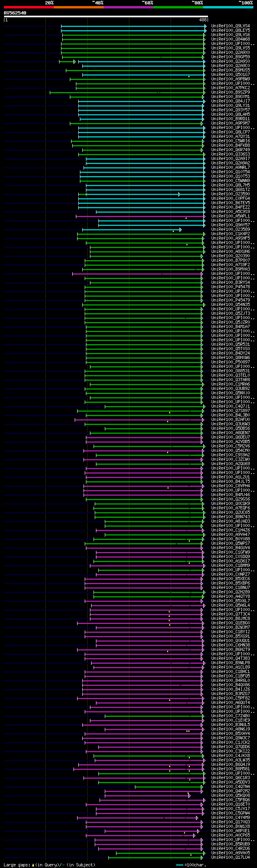Click the cyan =100char. scale bar
This screenshot has width=257, height=868.
(x=179, y=865)
